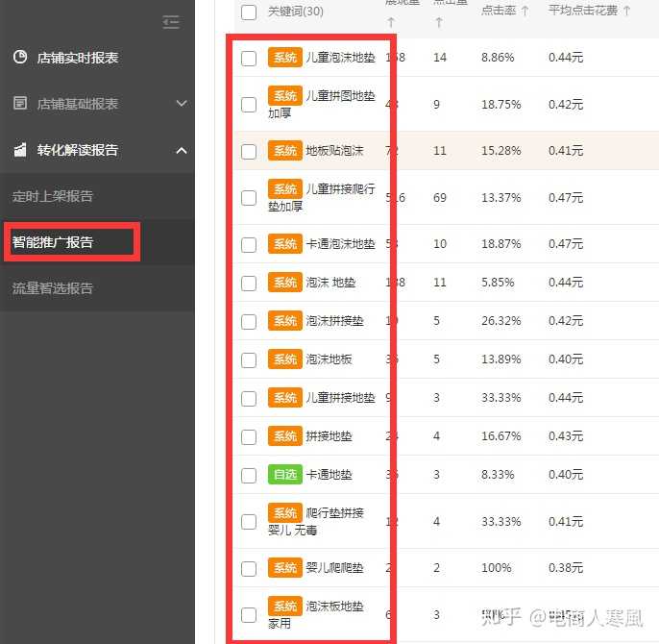
Task: Select the 卡通泡沫地垫 checkbox
Action: click(x=249, y=244)
